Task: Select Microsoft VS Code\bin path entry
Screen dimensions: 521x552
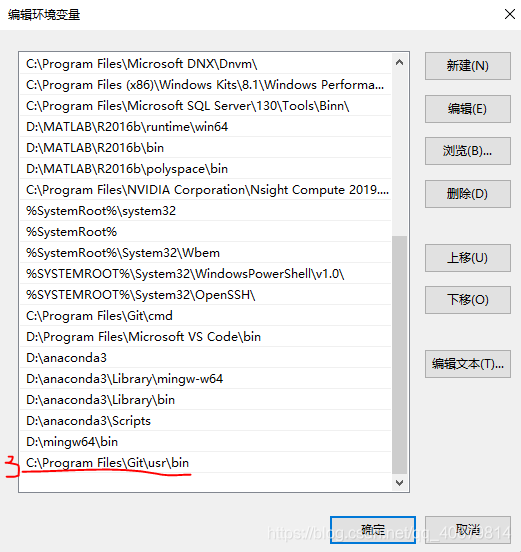Action: point(206,337)
